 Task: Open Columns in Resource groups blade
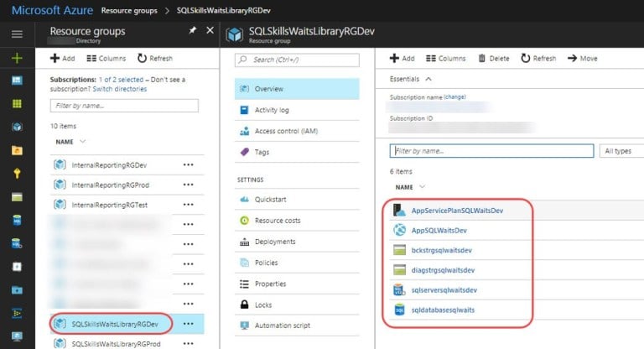[x=106, y=59]
